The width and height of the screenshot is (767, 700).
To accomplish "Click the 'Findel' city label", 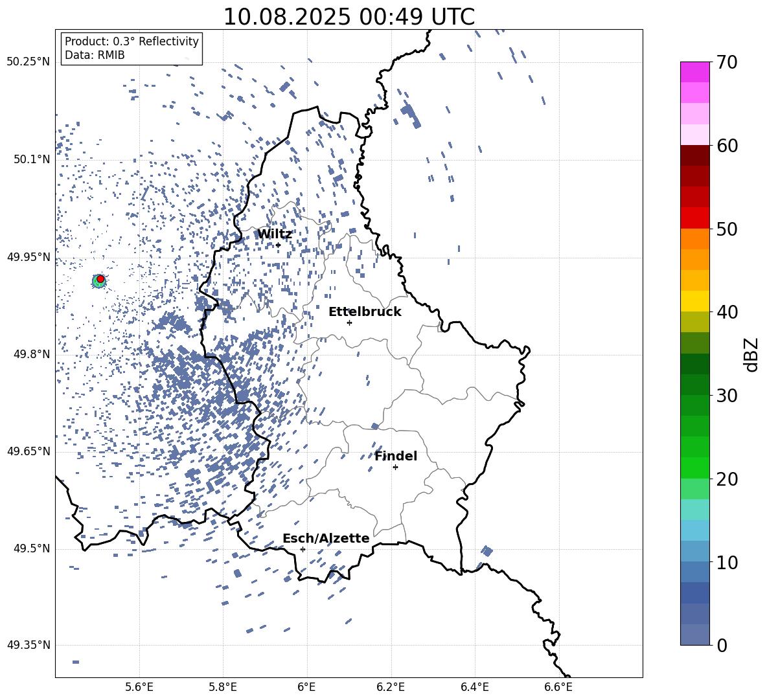I will [x=396, y=456].
